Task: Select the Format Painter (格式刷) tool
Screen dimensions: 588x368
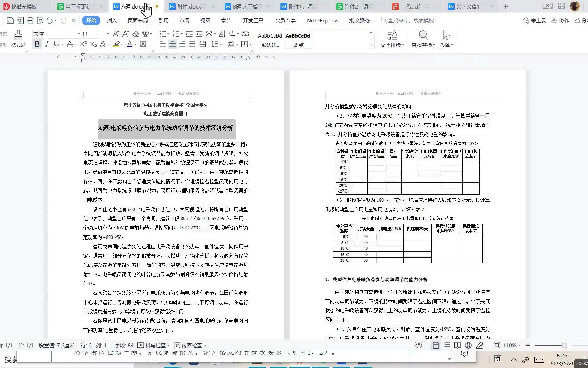Action: (x=18, y=39)
